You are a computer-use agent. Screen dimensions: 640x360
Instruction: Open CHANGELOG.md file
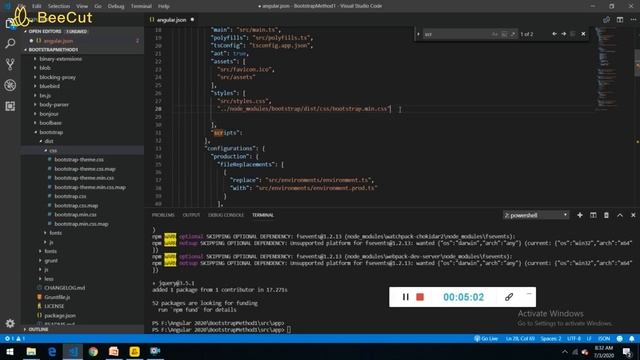64,288
